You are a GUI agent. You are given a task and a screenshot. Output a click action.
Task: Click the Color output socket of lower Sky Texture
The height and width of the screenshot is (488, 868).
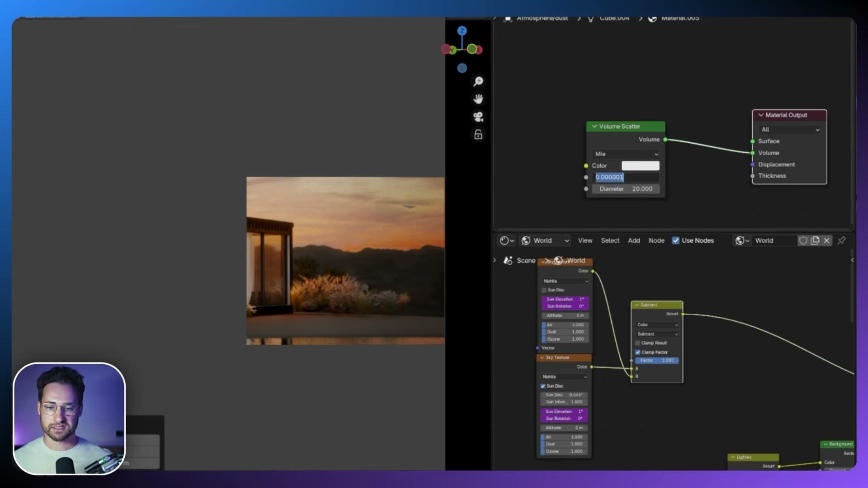pos(591,367)
